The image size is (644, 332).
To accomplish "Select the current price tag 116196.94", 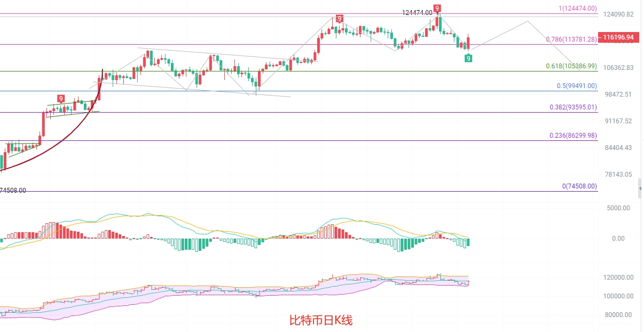I will [618, 37].
